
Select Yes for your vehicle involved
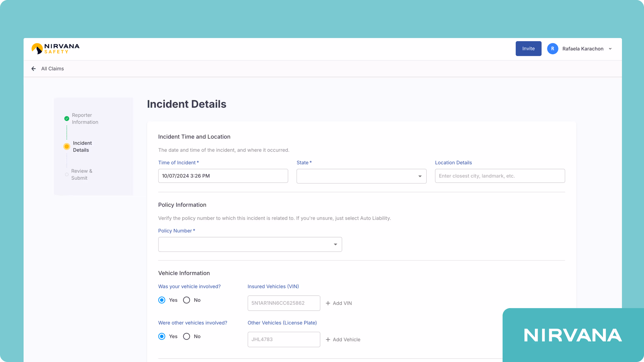click(x=162, y=300)
